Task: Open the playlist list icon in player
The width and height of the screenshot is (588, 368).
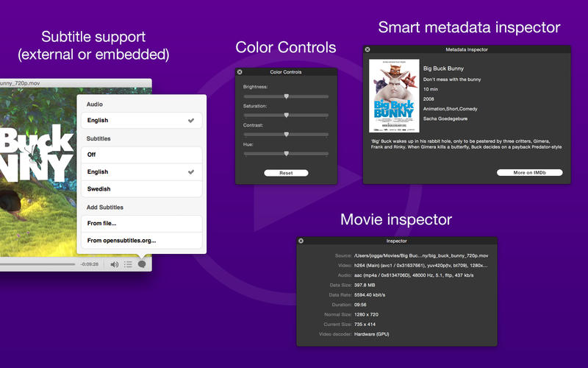Action: click(x=128, y=264)
